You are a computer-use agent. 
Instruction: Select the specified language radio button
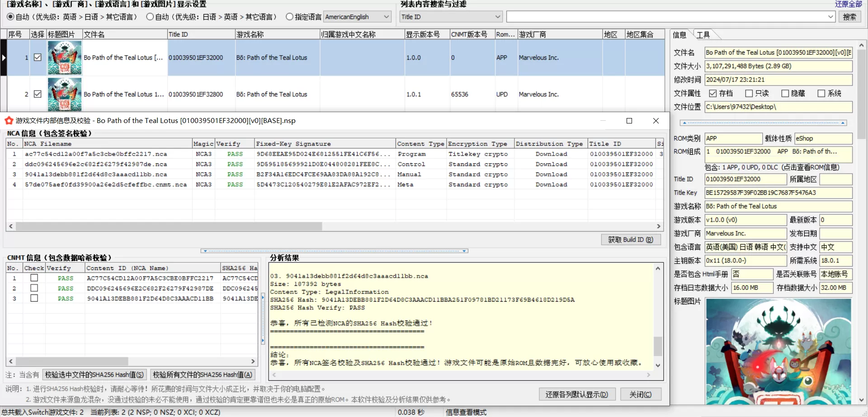(x=290, y=17)
